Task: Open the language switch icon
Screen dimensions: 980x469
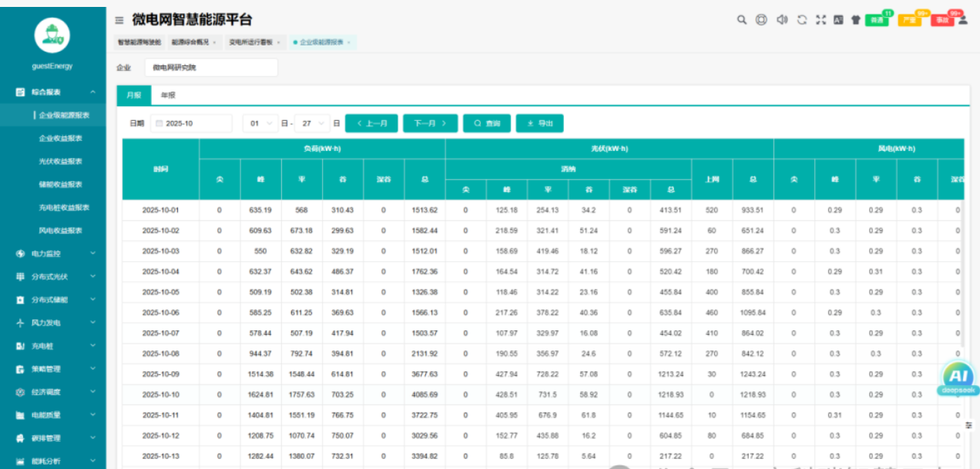Action: pyautogui.click(x=838, y=20)
